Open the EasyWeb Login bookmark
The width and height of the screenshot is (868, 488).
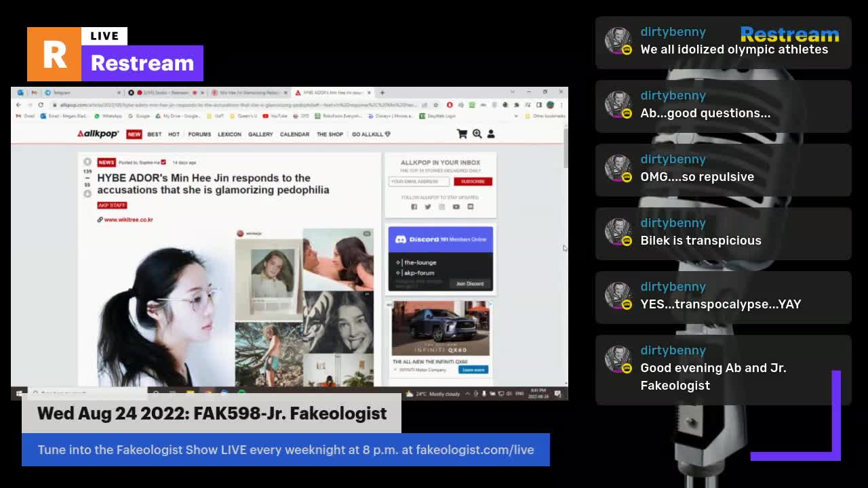pyautogui.click(x=437, y=116)
